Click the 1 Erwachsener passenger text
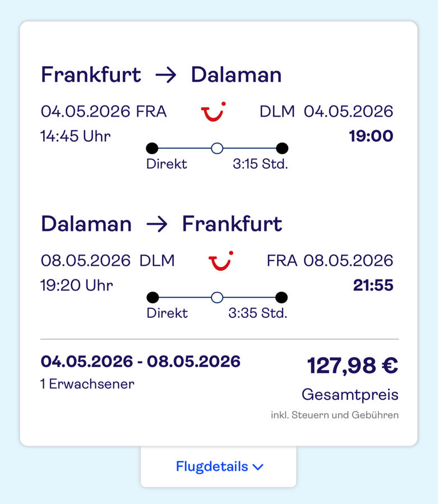 pyautogui.click(x=87, y=384)
